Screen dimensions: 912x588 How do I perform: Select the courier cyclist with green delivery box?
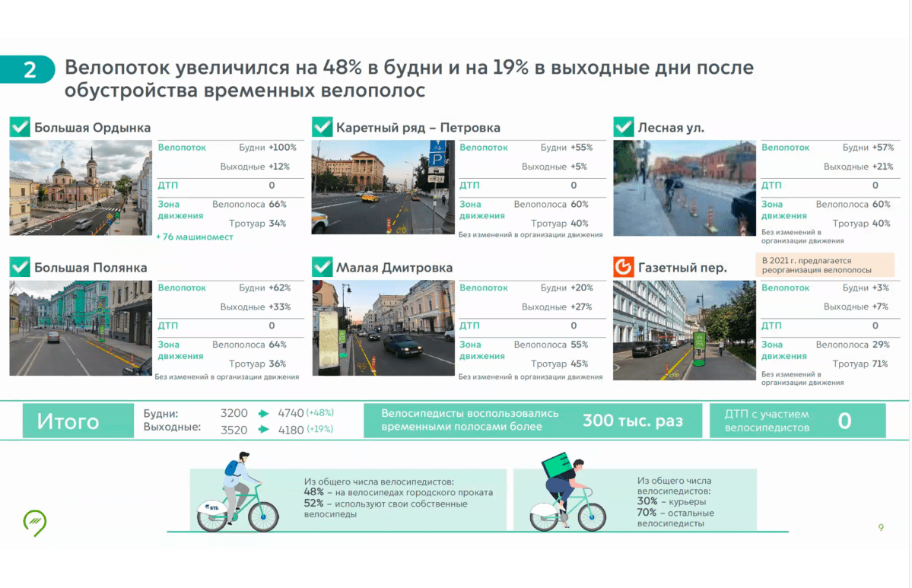click(x=561, y=492)
